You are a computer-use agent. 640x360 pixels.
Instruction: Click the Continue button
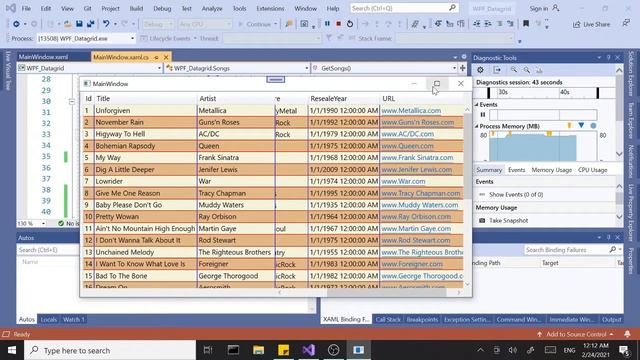[257, 24]
